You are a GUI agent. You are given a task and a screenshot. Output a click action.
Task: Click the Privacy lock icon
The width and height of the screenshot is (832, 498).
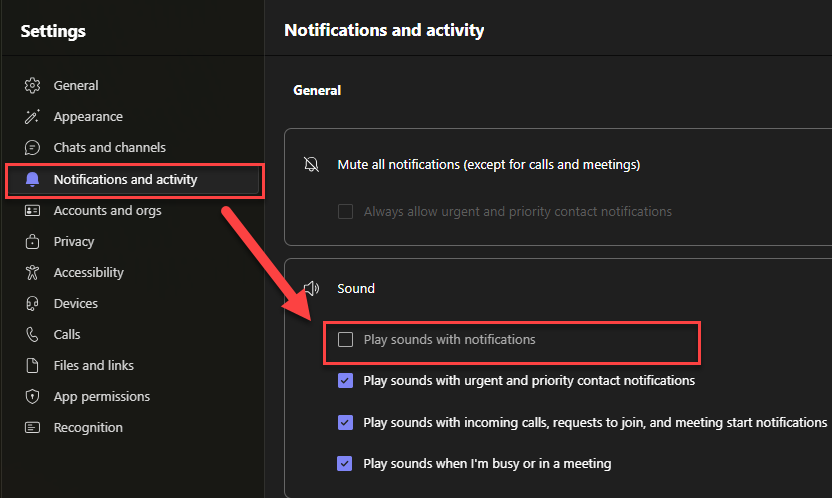[33, 242]
